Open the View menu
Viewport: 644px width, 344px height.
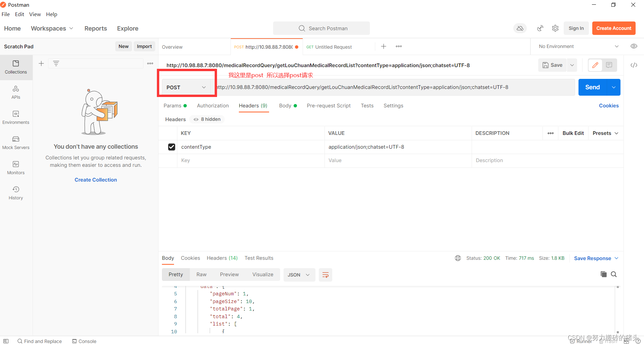(x=35, y=14)
